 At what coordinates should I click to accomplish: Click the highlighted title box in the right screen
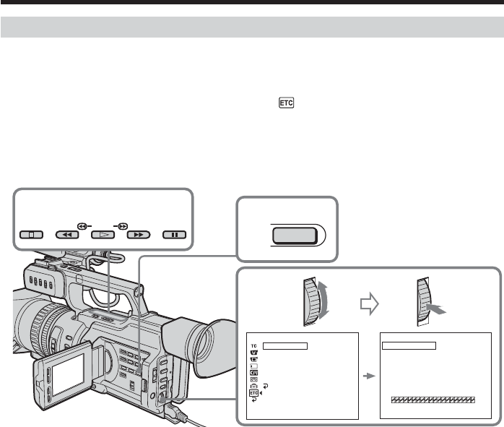[409, 345]
